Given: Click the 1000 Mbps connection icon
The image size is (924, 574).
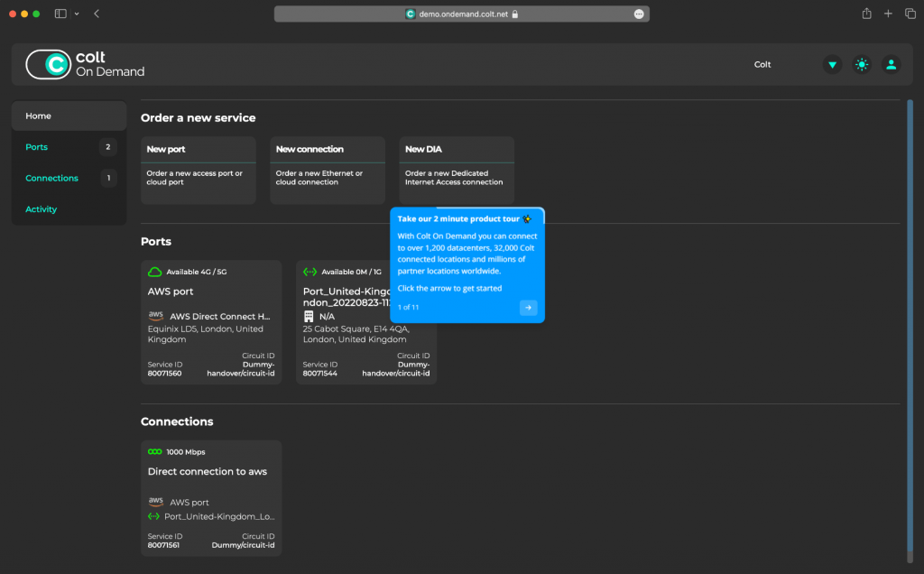Looking at the screenshot, I should coord(155,452).
